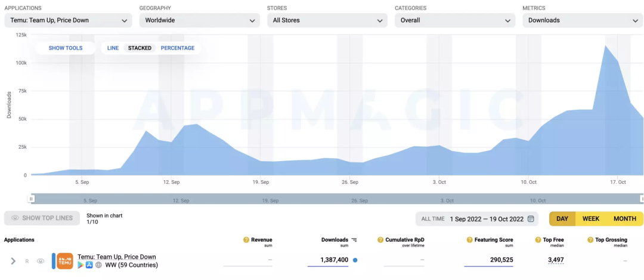
Task: Click the Revenue help question icon
Action: (x=246, y=240)
